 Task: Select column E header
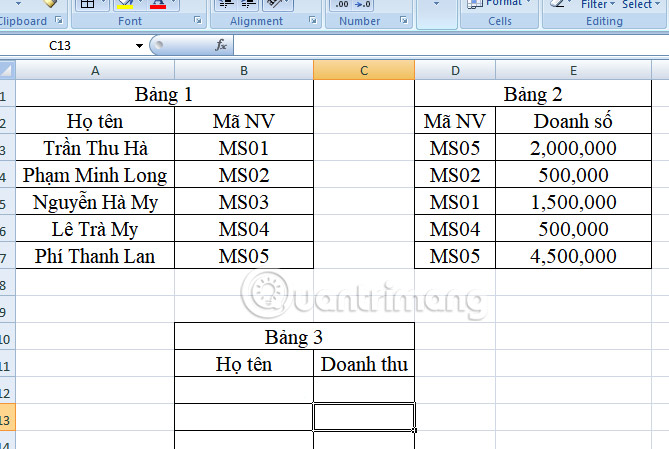click(x=573, y=70)
